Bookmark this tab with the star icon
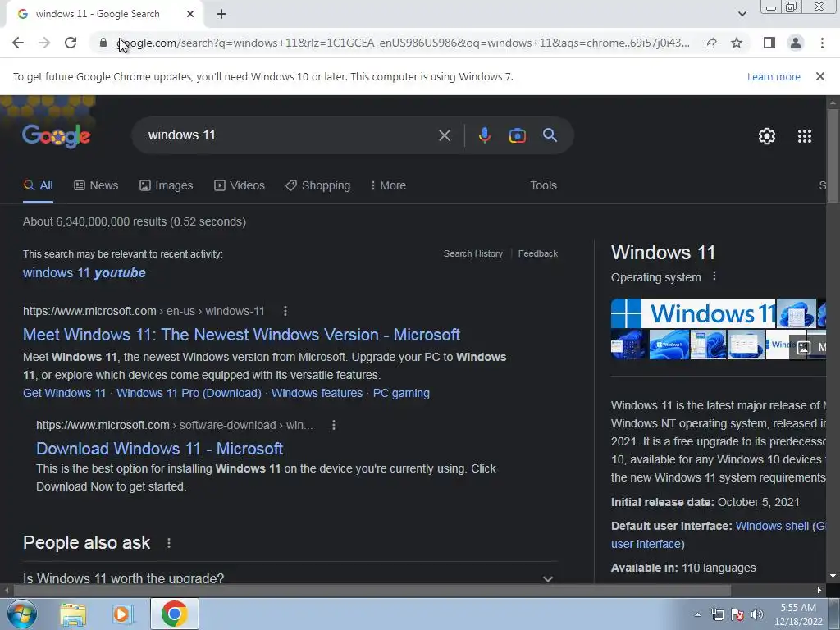 (x=737, y=43)
